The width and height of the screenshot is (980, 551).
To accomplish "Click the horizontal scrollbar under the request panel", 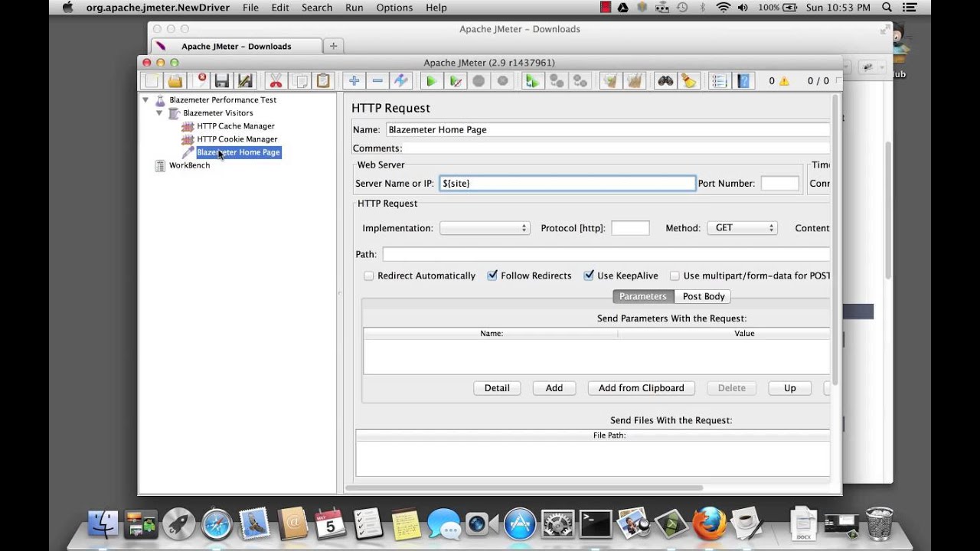I will (524, 487).
